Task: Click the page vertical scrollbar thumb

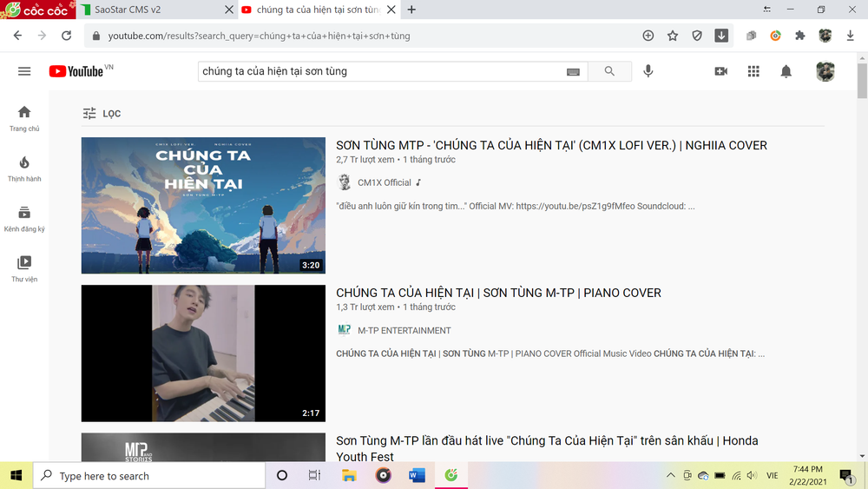Action: point(863,80)
